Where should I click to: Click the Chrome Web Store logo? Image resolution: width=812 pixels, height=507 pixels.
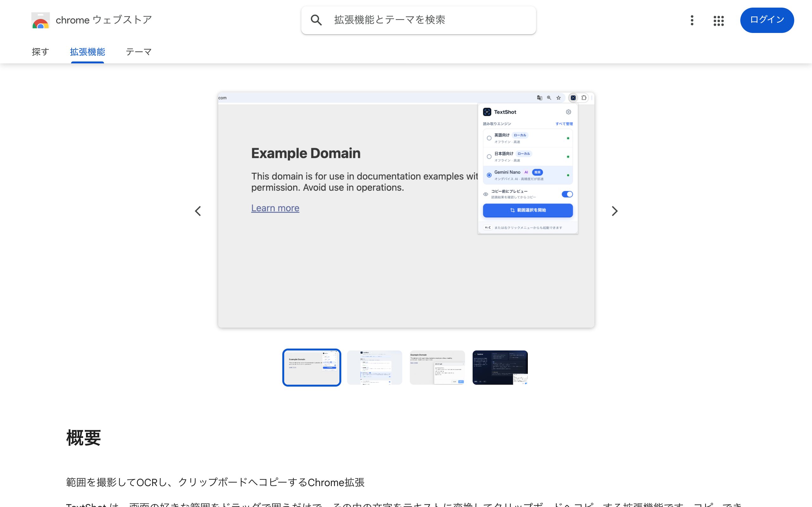pos(41,20)
